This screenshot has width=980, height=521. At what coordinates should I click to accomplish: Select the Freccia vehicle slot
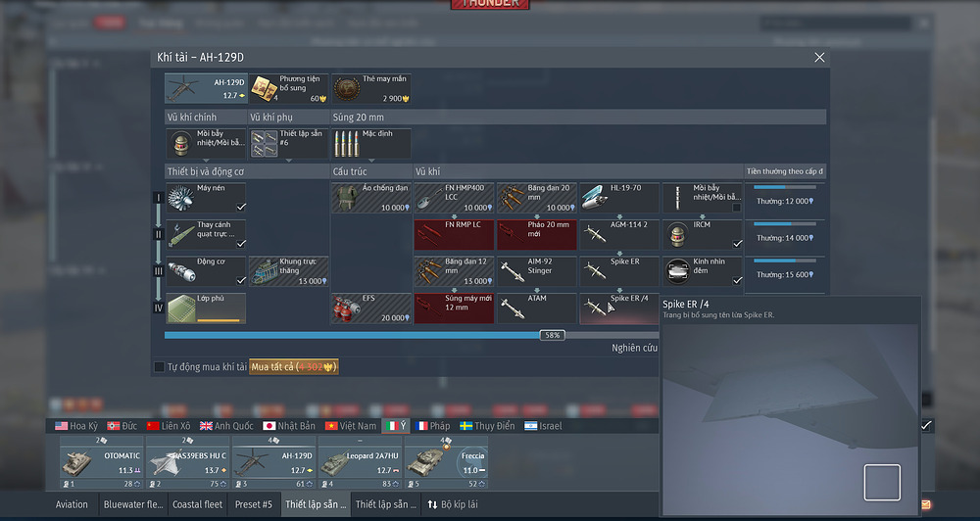pyautogui.click(x=446, y=463)
